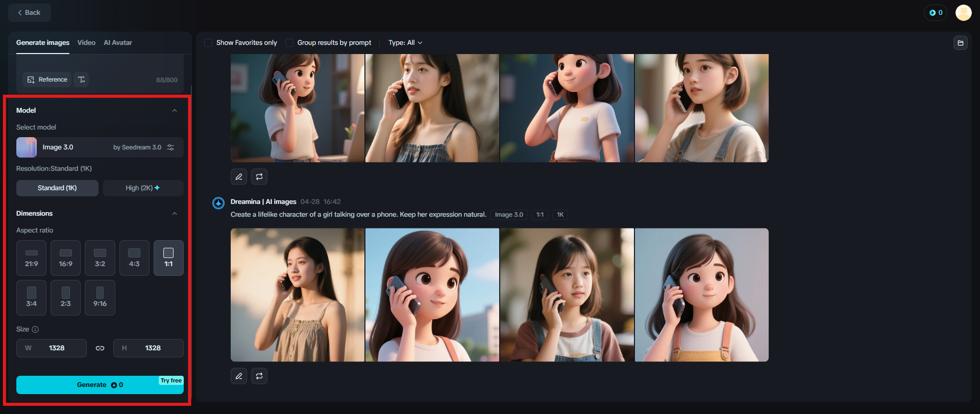Open bottom-row image of woman in beige camisole

click(x=298, y=295)
